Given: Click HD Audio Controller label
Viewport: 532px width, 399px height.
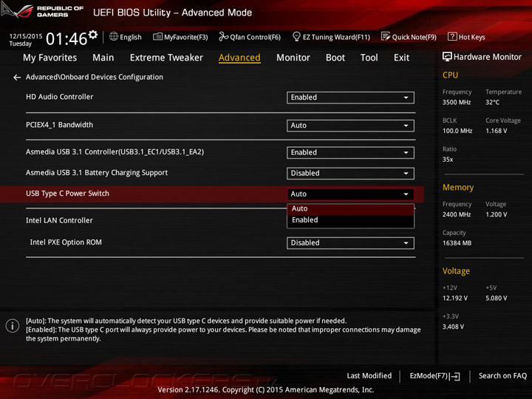Looking at the screenshot, I should pos(59,97).
